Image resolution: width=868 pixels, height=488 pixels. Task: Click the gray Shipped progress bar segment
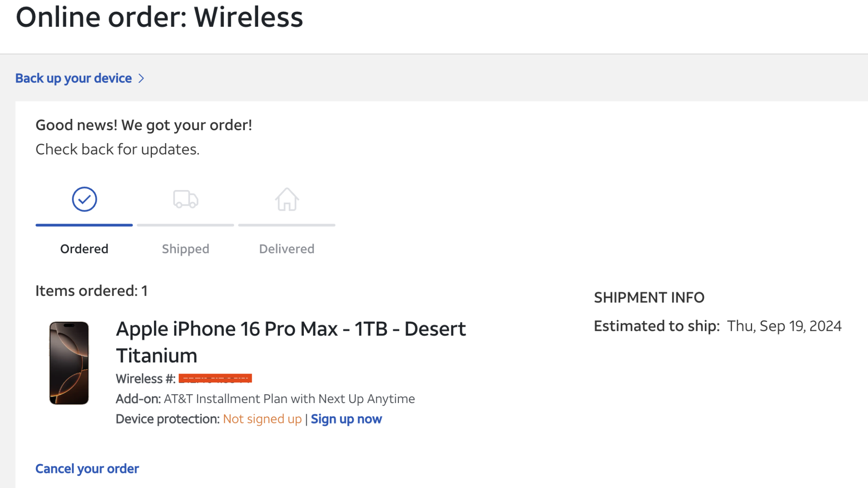pyautogui.click(x=186, y=225)
